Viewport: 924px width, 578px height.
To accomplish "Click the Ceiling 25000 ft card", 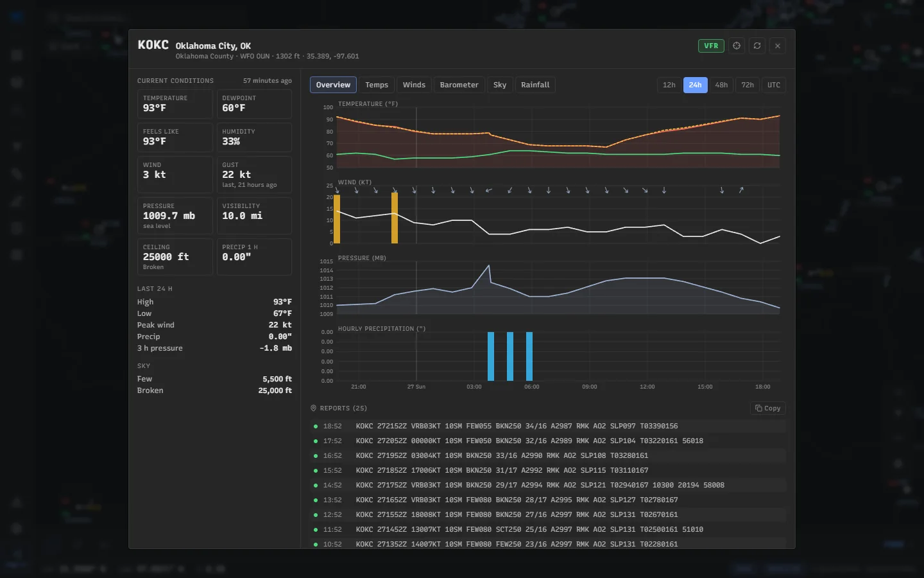I will (x=175, y=257).
